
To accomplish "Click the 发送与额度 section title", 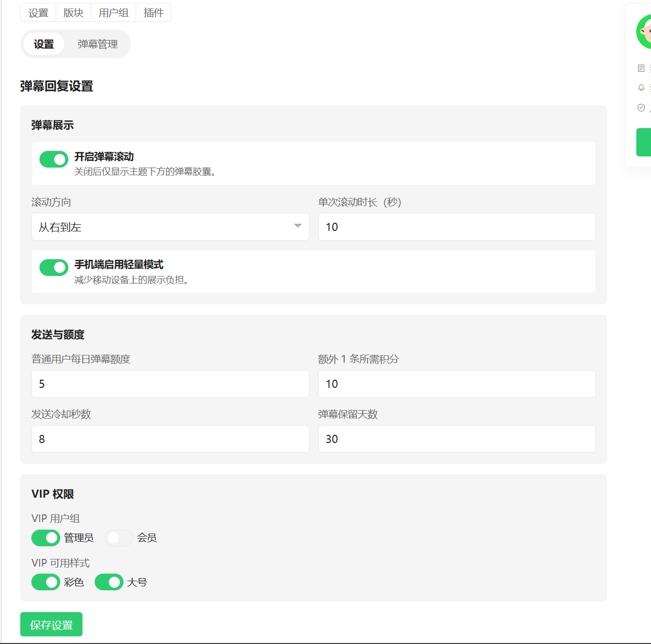I will (58, 335).
